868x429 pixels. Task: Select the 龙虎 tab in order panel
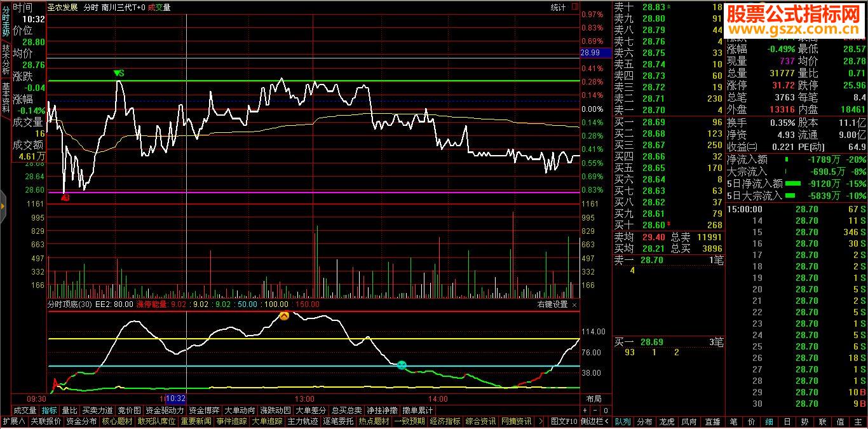[667, 421]
